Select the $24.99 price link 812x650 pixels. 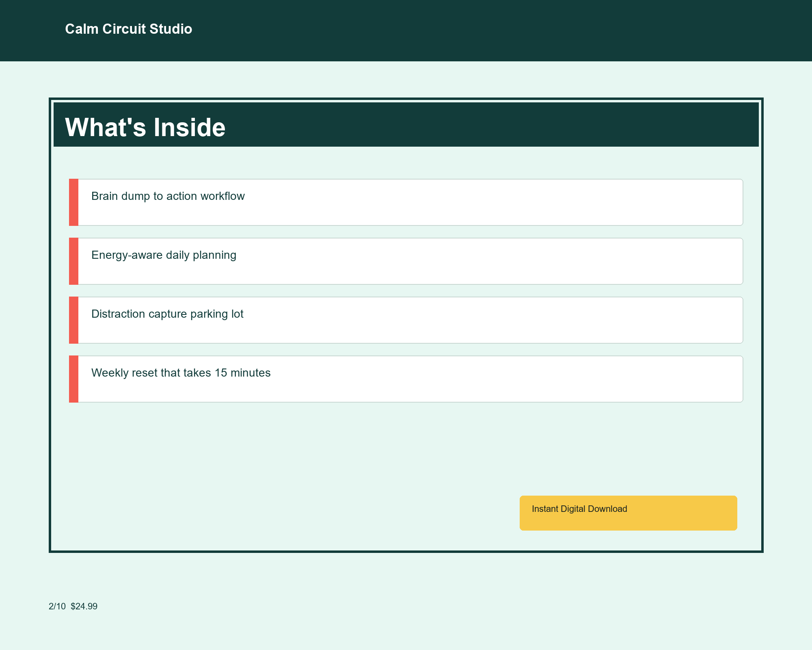tap(84, 606)
